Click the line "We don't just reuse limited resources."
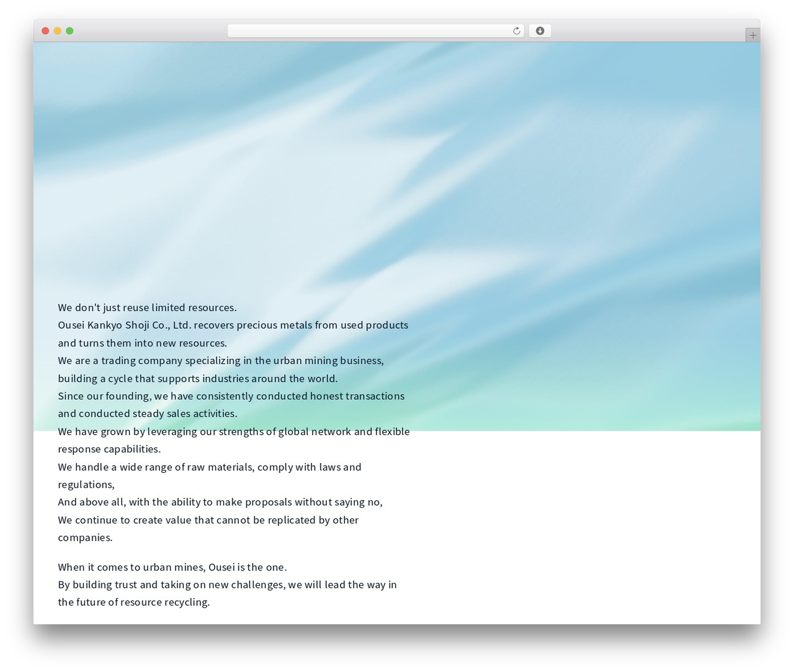The width and height of the screenshot is (794, 672). [147, 307]
